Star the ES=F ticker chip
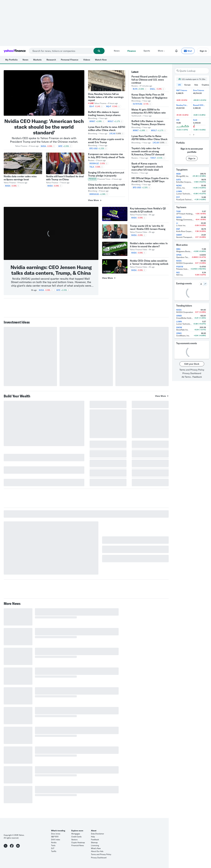 [x=102, y=106]
